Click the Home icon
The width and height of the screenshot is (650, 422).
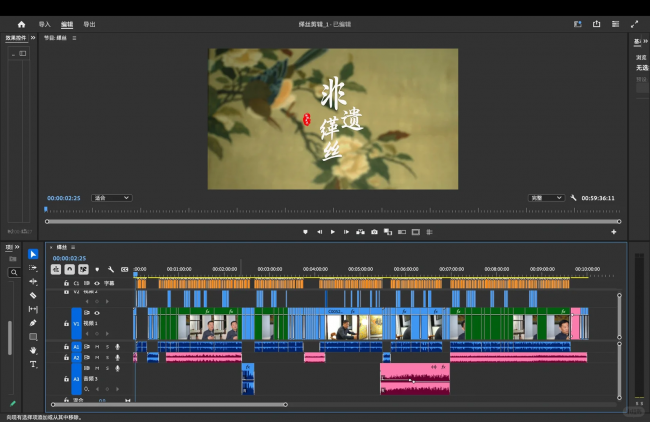tap(21, 23)
